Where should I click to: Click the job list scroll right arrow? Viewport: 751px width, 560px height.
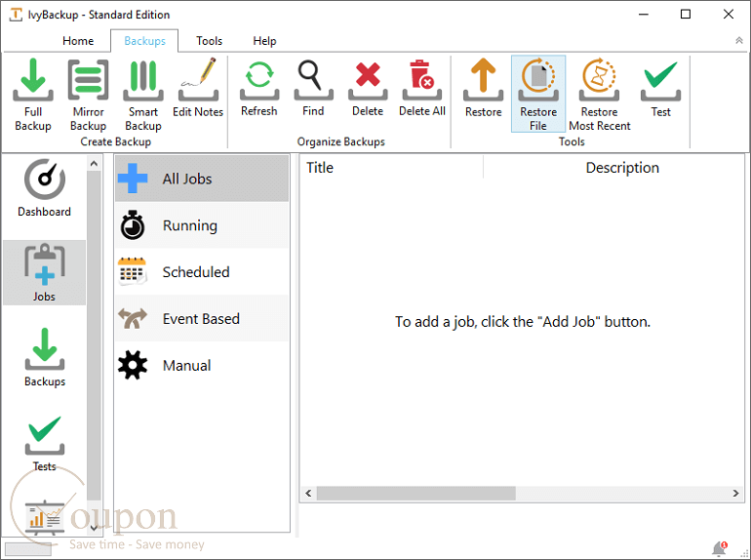coord(735,493)
